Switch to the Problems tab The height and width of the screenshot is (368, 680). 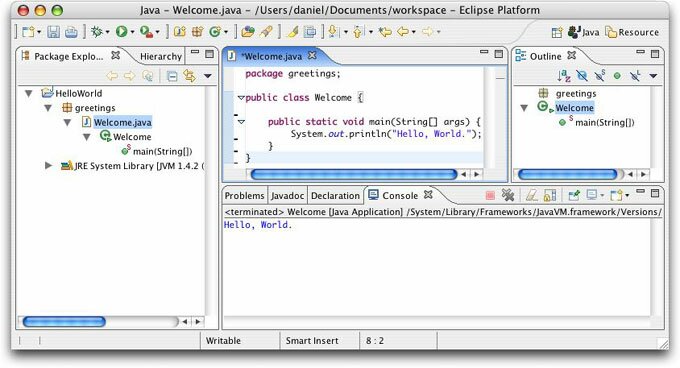click(x=245, y=196)
